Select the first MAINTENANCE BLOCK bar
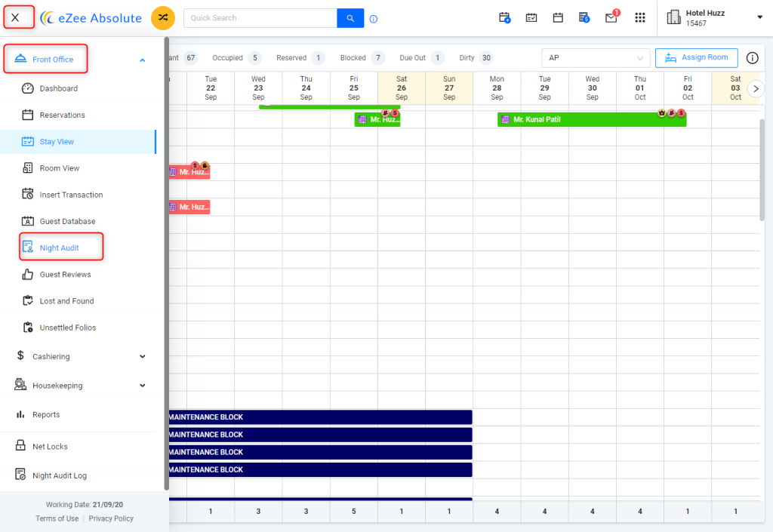The width and height of the screenshot is (773, 532). [x=320, y=417]
